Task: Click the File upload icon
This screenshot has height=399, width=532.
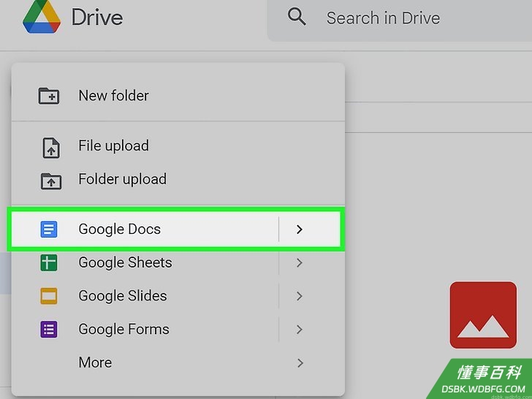Action: [x=51, y=148]
